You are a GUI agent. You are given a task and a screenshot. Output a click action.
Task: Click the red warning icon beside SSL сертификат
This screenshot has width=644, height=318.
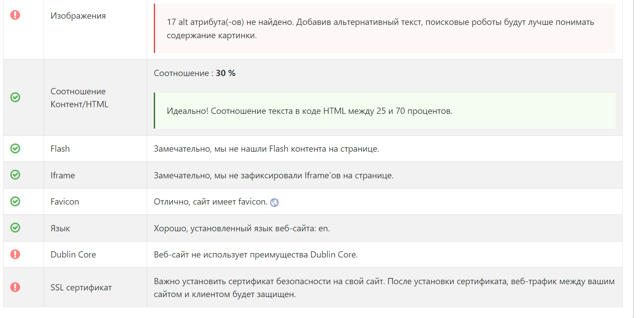tap(15, 287)
